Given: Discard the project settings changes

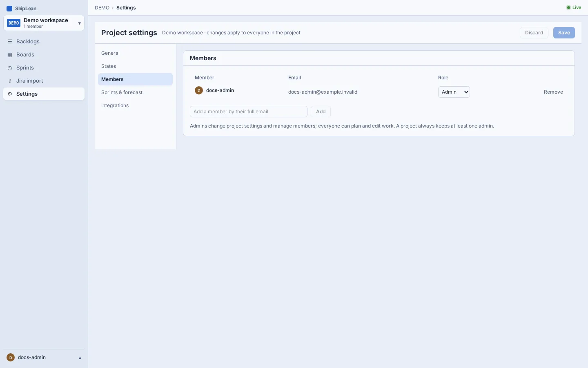Looking at the screenshot, I should pos(534,33).
